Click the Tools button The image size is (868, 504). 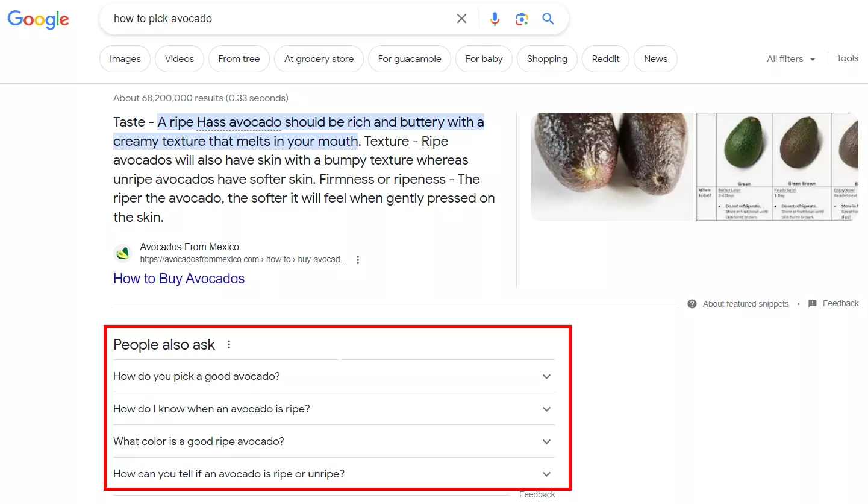coord(848,58)
